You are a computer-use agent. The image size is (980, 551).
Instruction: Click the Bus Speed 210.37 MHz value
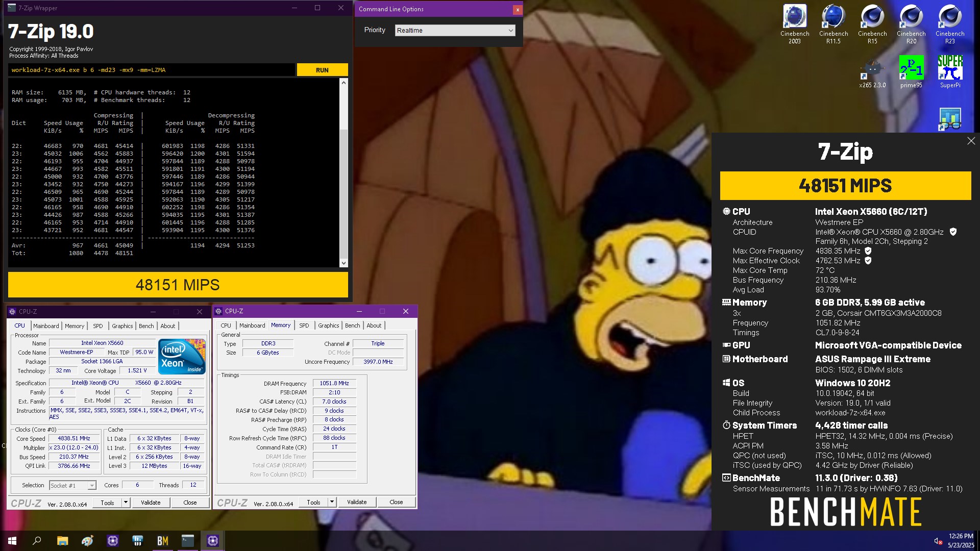pyautogui.click(x=74, y=457)
